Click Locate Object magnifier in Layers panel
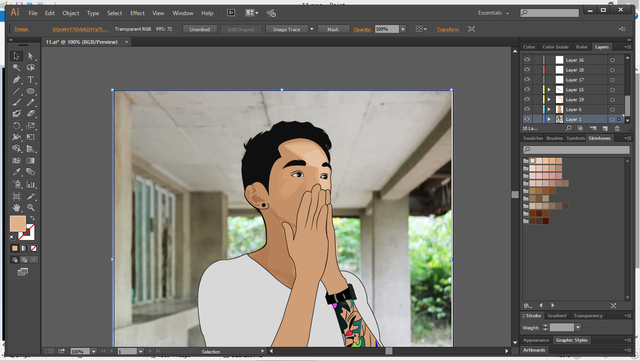The height and width of the screenshot is (361, 640). coord(568,128)
